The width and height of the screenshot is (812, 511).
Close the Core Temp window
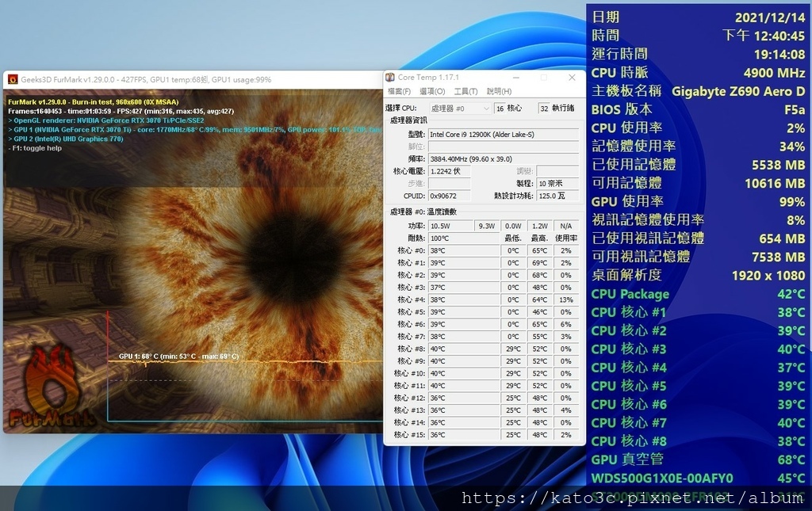(x=572, y=78)
